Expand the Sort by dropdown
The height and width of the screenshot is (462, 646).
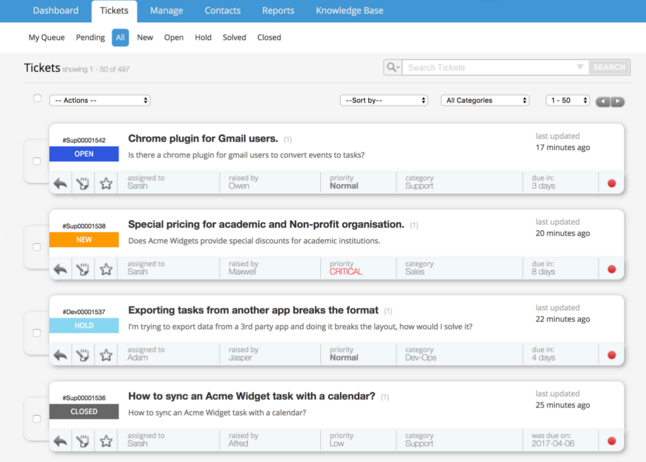tap(384, 100)
